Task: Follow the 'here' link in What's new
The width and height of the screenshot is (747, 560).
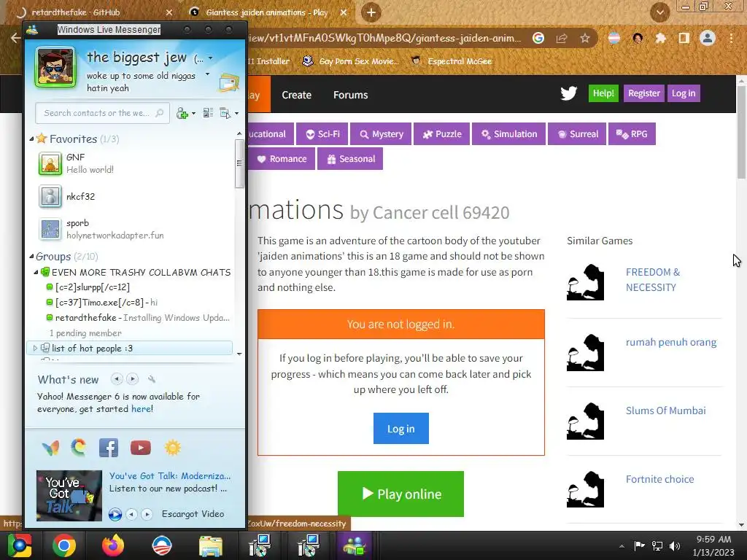Action: [142, 409]
